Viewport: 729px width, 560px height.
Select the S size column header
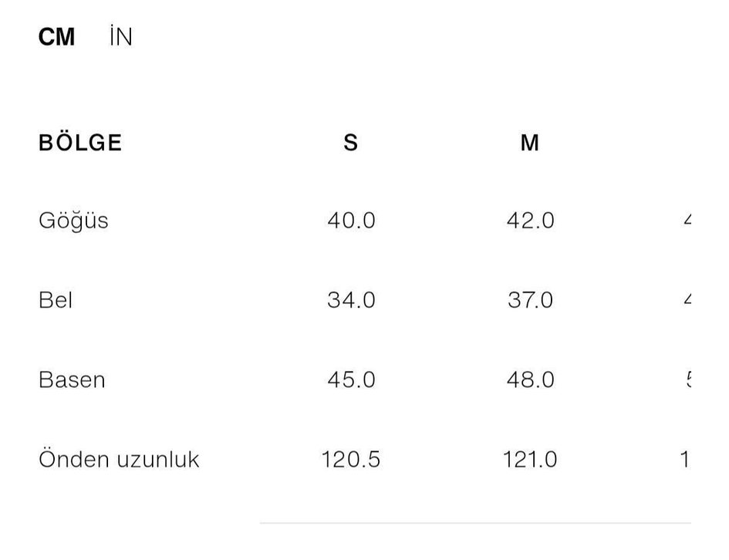tap(351, 143)
